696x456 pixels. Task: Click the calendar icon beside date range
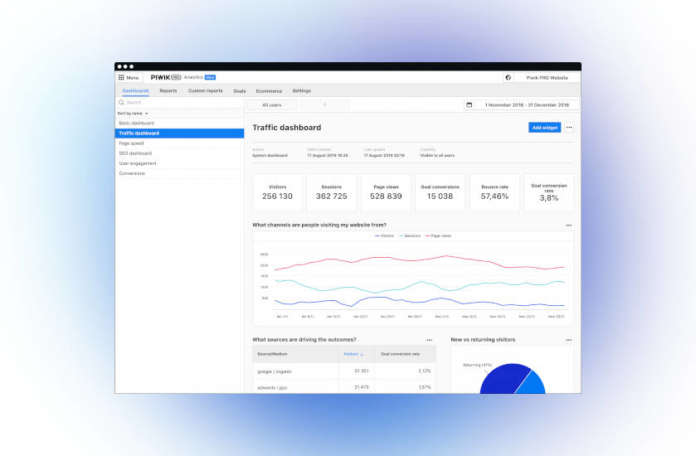pos(469,104)
